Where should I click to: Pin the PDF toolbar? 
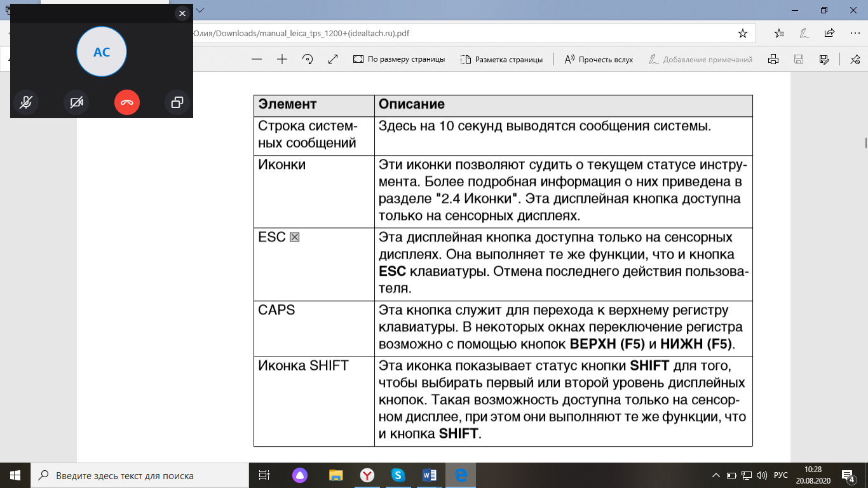(x=855, y=59)
